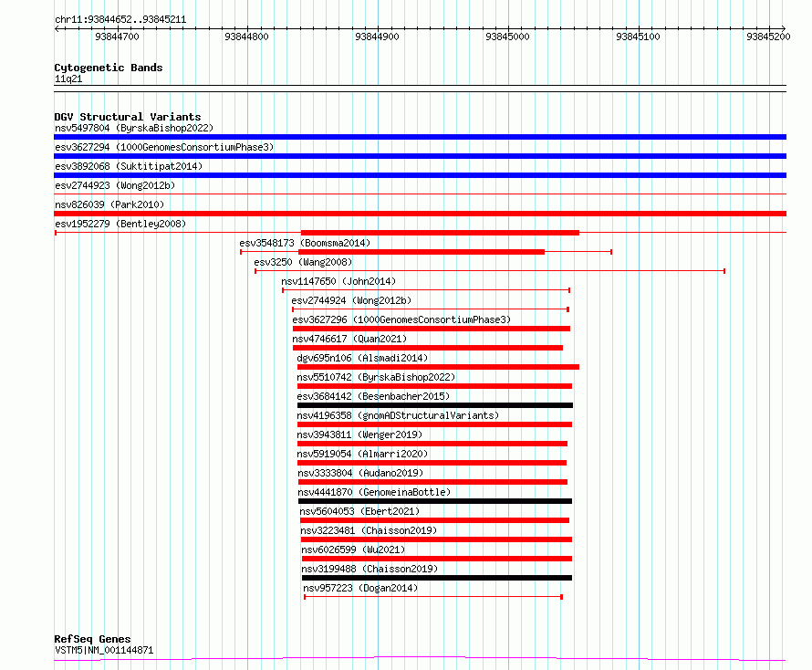Select the red bar under dgv695n106 (Alsmadi2014)

tap(438, 367)
